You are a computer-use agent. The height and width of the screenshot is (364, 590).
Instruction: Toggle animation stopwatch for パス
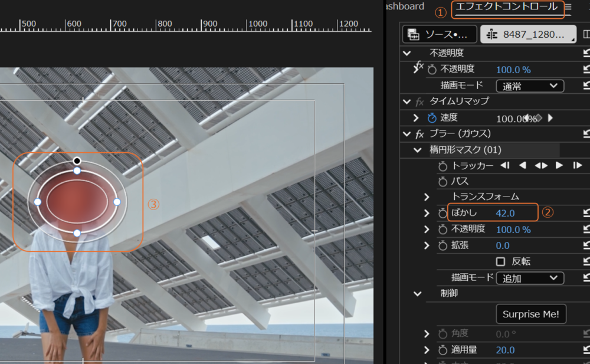coord(443,182)
